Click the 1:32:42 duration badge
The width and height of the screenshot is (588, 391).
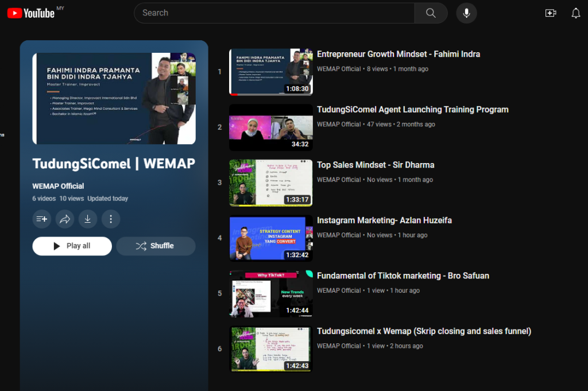point(297,255)
